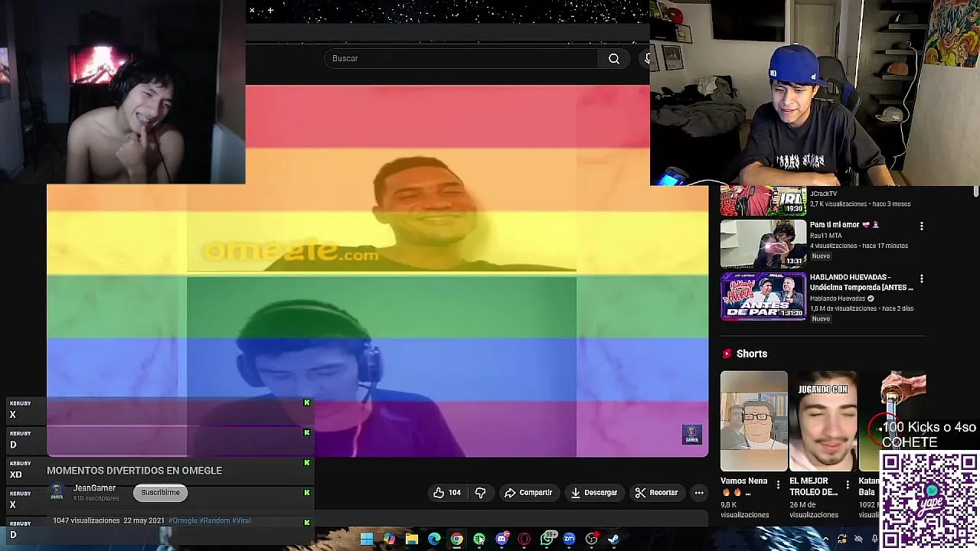Open Zoom from the taskbar

pos(569,539)
